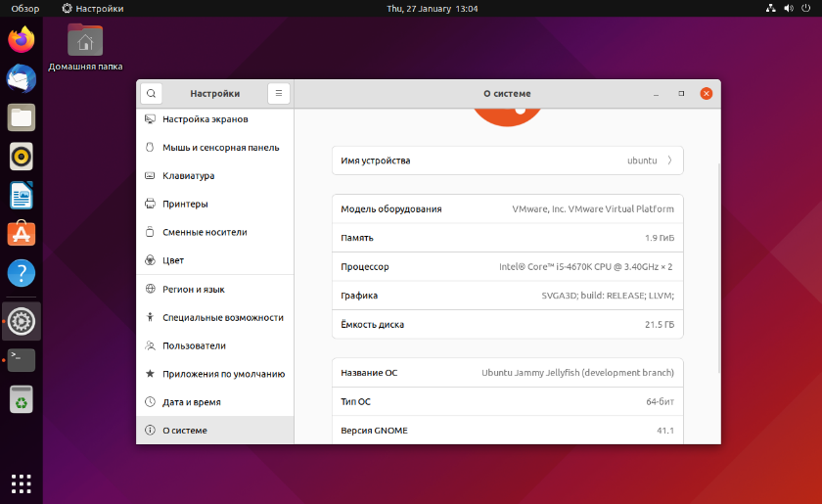
Task: Open the Terminal from the dock
Action: tap(21, 360)
